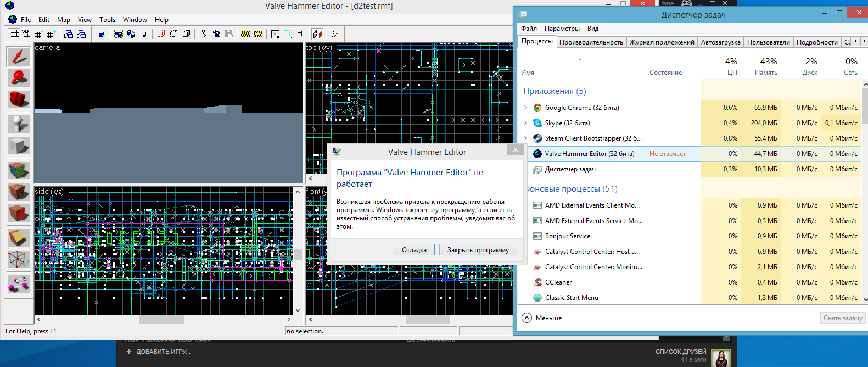
Task: Click Task Manager tab scroll right arrow
Action: [864, 41]
